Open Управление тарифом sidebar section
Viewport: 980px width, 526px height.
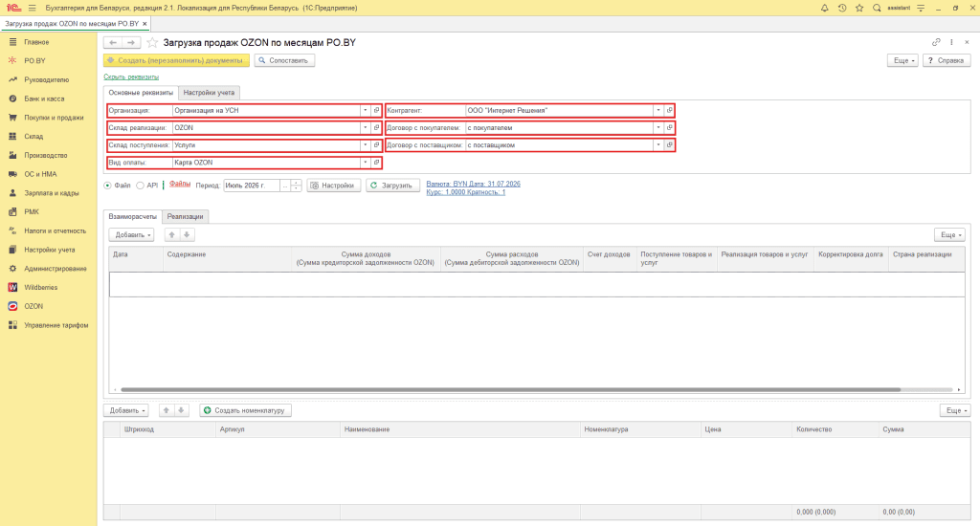pyautogui.click(x=56, y=325)
